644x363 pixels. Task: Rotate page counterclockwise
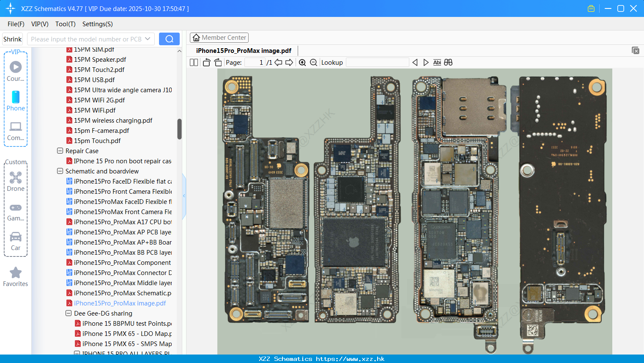tap(206, 62)
